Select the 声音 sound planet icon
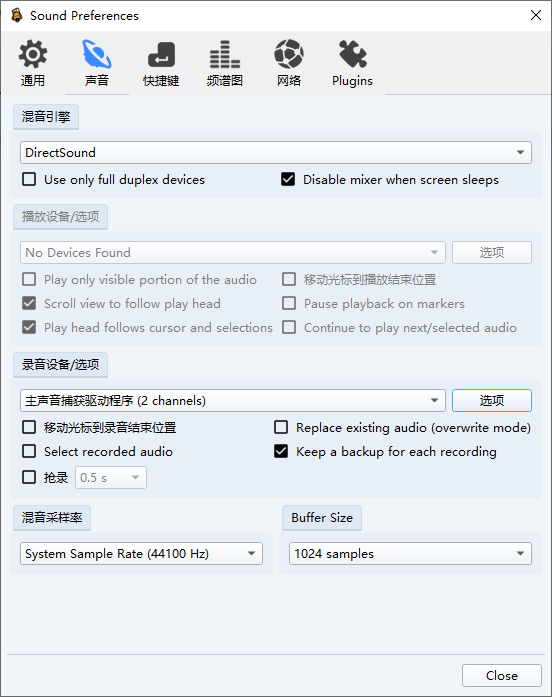The image size is (552, 697). click(97, 54)
